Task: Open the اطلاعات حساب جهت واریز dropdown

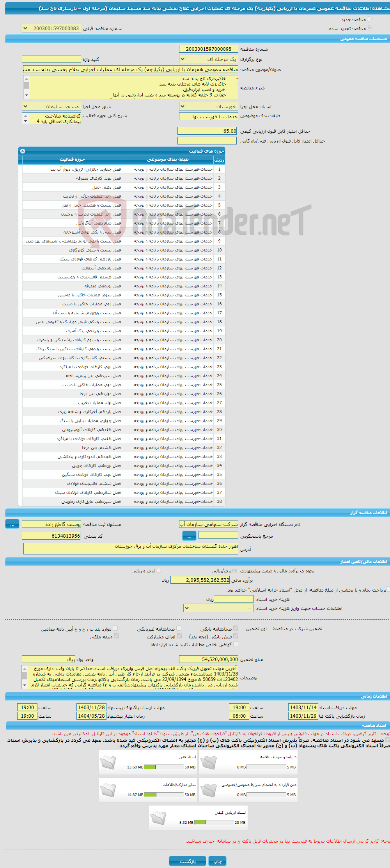Action: (218, 608)
